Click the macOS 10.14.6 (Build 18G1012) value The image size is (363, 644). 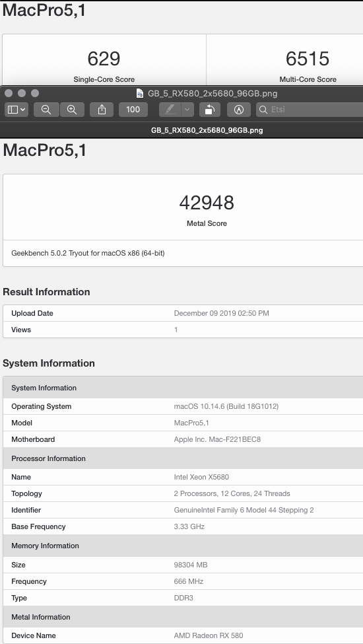[226, 406]
